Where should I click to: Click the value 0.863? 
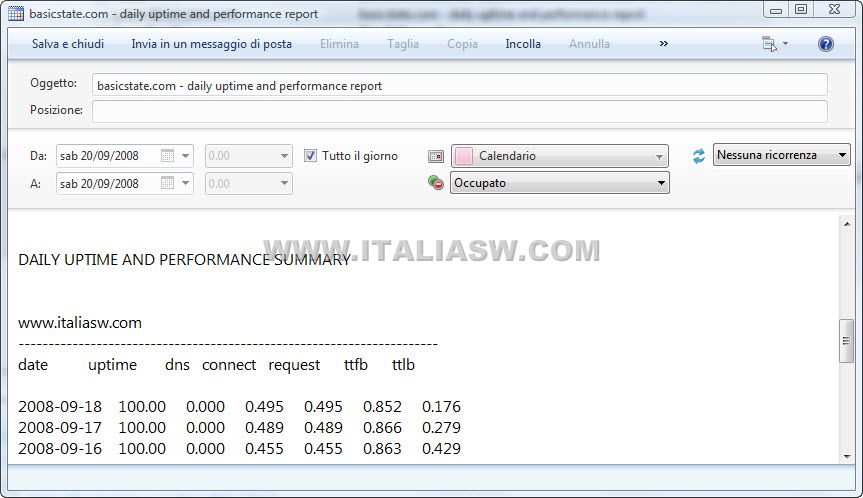pyautogui.click(x=382, y=448)
